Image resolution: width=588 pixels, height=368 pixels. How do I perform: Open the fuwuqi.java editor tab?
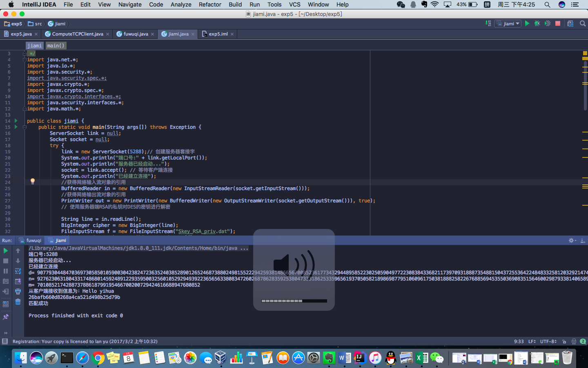pyautogui.click(x=136, y=34)
